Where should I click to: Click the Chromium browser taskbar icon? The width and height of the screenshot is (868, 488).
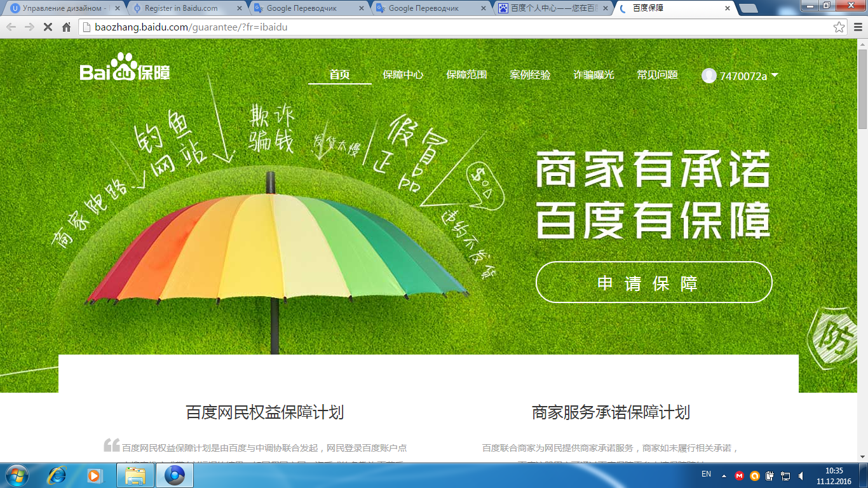pyautogui.click(x=175, y=475)
